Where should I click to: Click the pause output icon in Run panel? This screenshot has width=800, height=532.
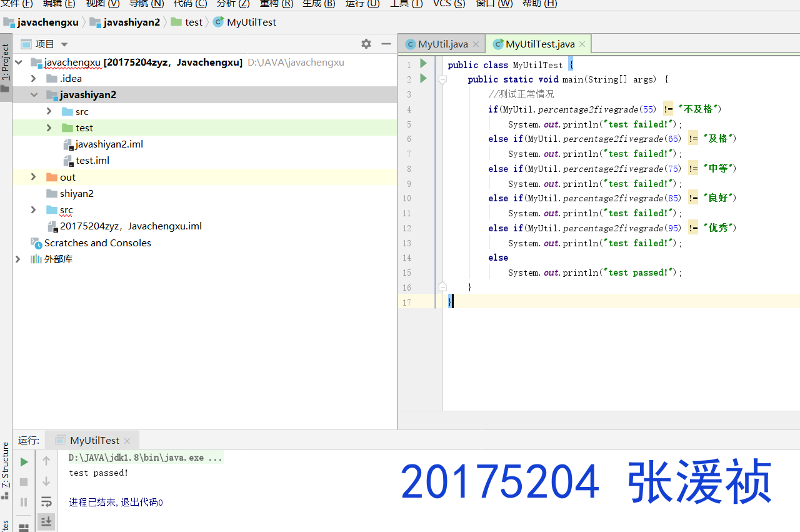tap(24, 502)
